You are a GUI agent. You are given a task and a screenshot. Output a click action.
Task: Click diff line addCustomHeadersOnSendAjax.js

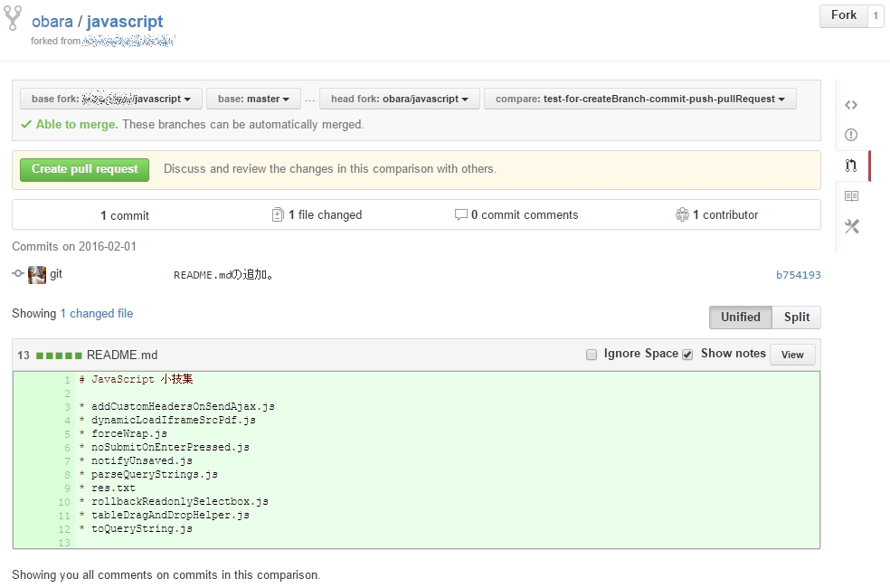[x=183, y=406]
